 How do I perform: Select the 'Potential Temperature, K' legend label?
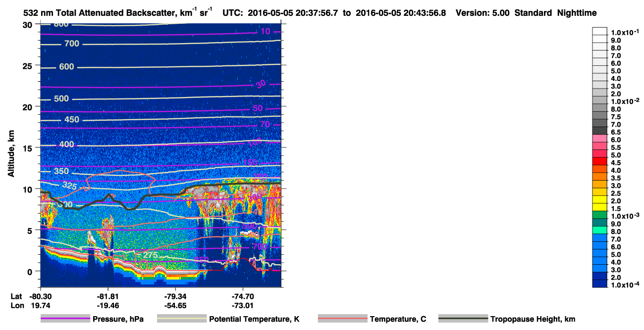254,319
